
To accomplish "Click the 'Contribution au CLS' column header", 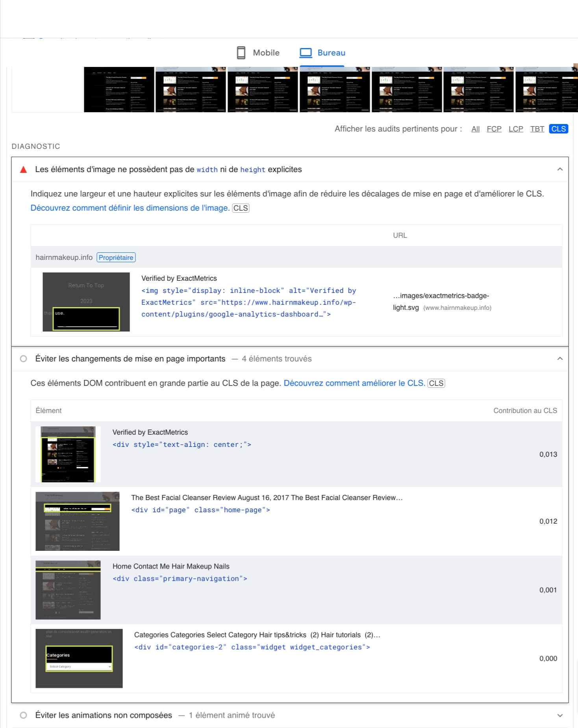I will click(x=525, y=411).
